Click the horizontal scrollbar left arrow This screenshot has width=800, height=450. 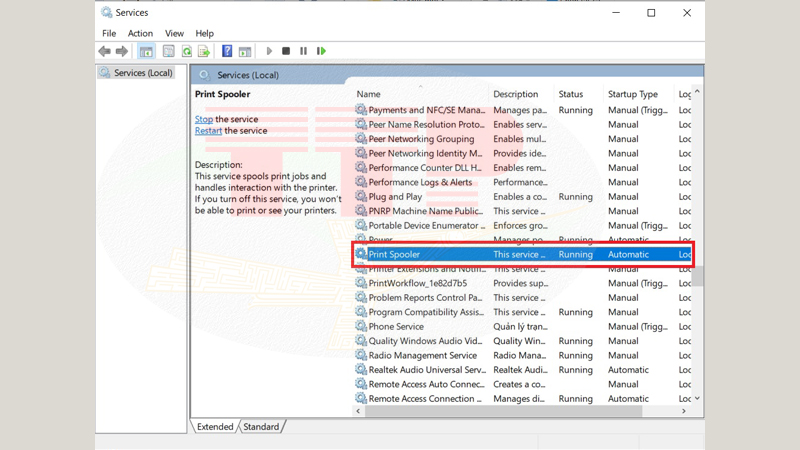coord(358,411)
